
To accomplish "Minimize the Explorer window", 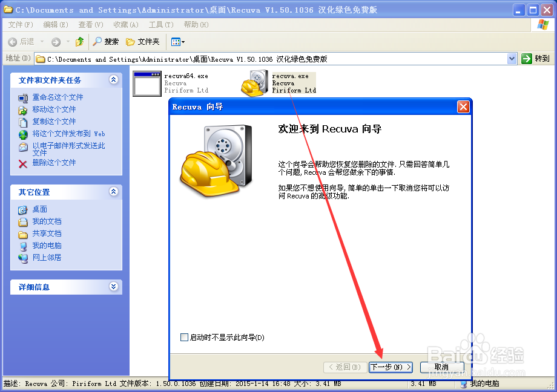I will (519, 10).
